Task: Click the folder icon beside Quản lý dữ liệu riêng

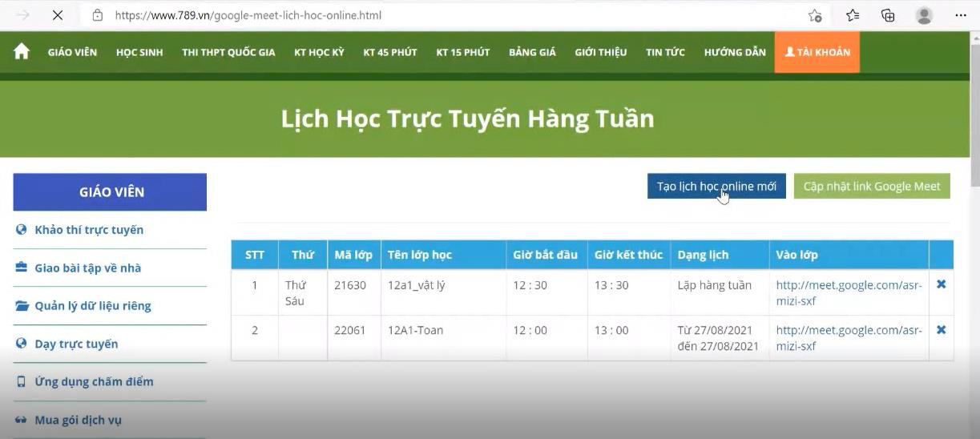Action: (22, 306)
